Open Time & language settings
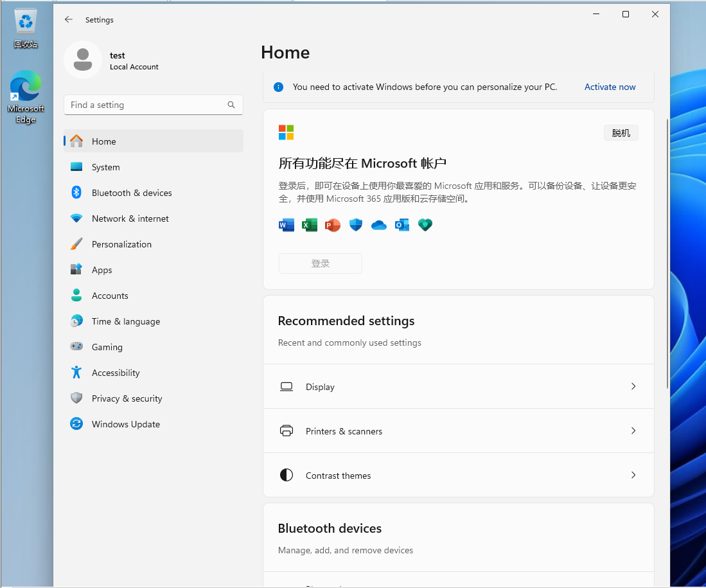Image resolution: width=706 pixels, height=588 pixels. tap(154, 321)
